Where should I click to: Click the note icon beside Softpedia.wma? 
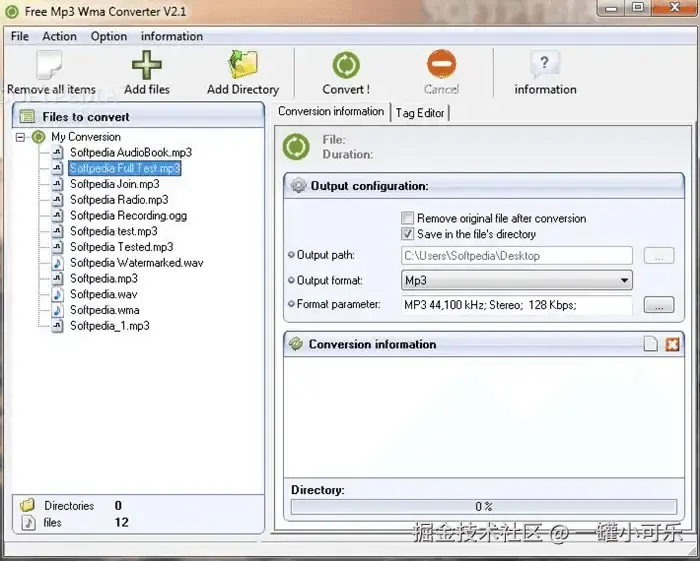57,310
